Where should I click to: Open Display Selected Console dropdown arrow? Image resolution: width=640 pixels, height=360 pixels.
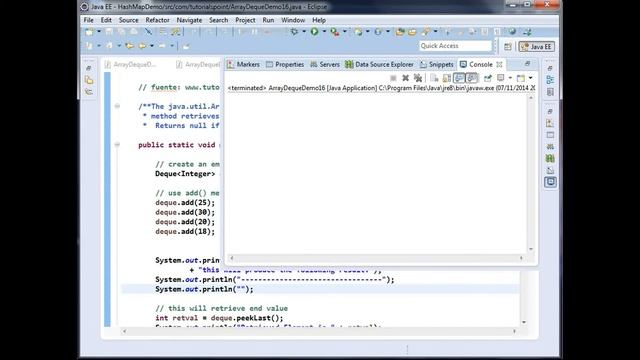tap(510, 78)
